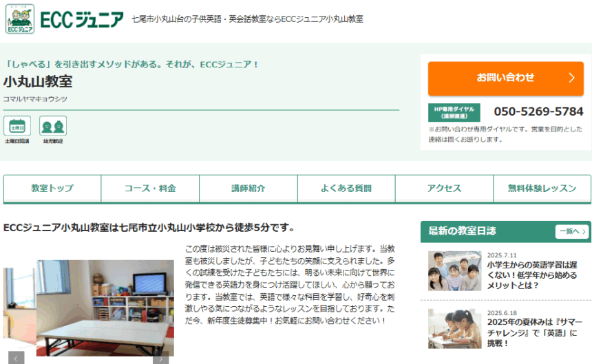Go to the よくある質問 tab

pyautogui.click(x=346, y=189)
